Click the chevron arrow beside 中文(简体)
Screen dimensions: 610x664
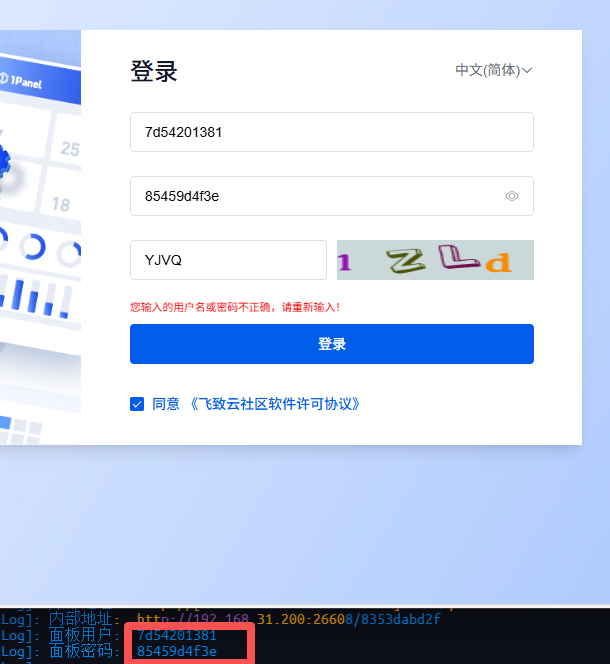pyautogui.click(x=528, y=70)
